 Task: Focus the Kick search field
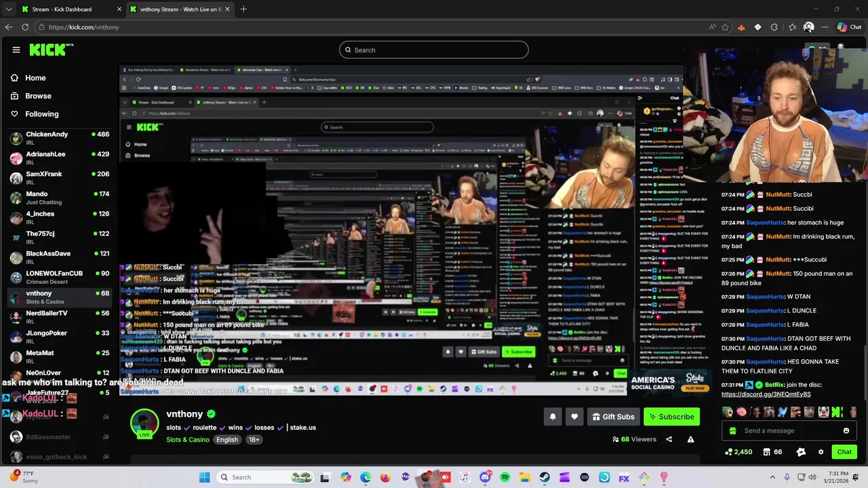point(434,49)
